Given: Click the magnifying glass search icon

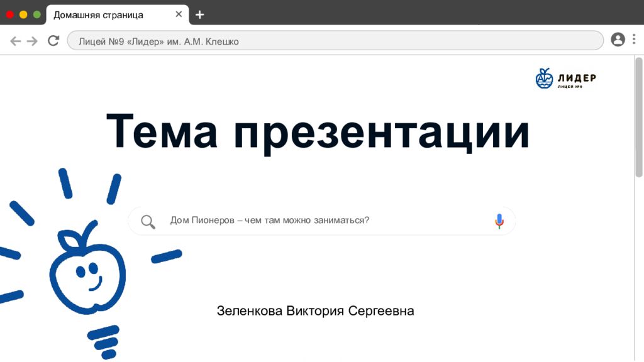Looking at the screenshot, I should click(x=148, y=221).
